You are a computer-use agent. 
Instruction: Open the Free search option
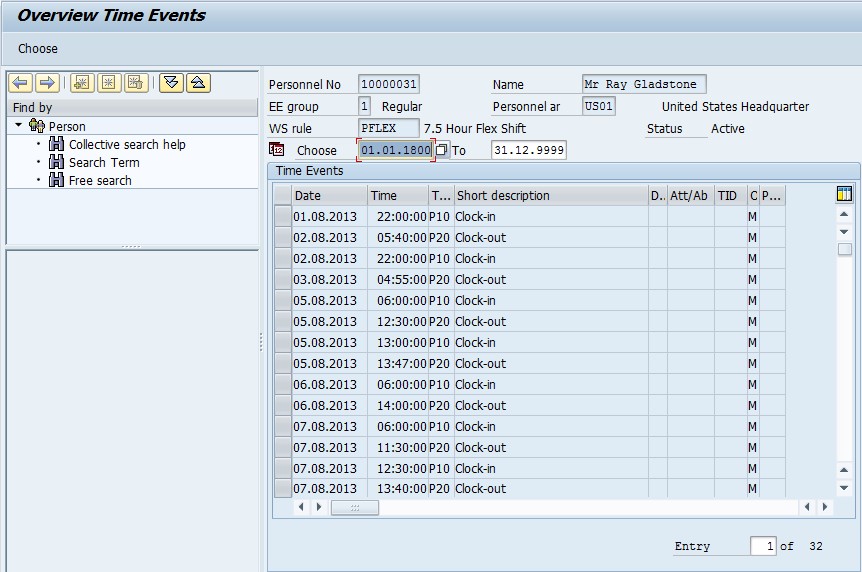click(100, 181)
